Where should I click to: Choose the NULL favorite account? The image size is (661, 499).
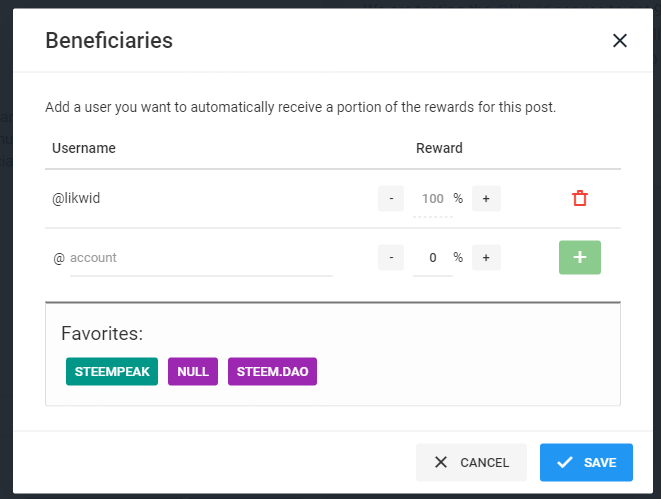click(193, 371)
